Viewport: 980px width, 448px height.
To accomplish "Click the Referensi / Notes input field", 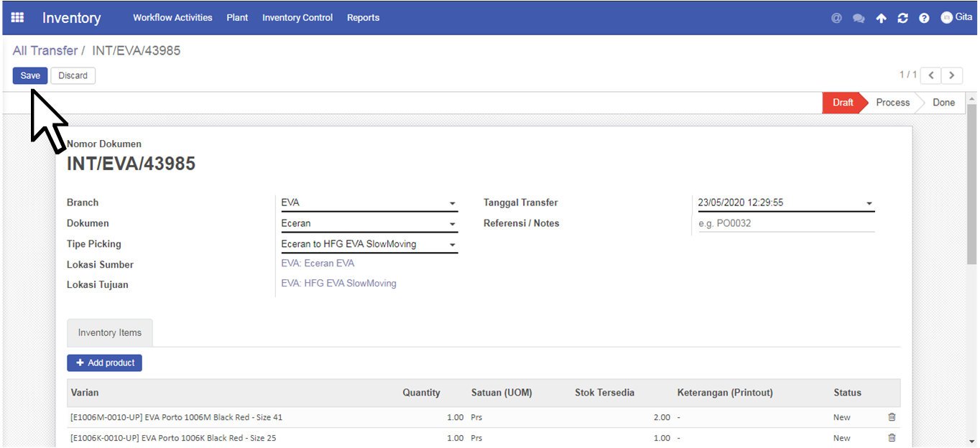I will 786,224.
